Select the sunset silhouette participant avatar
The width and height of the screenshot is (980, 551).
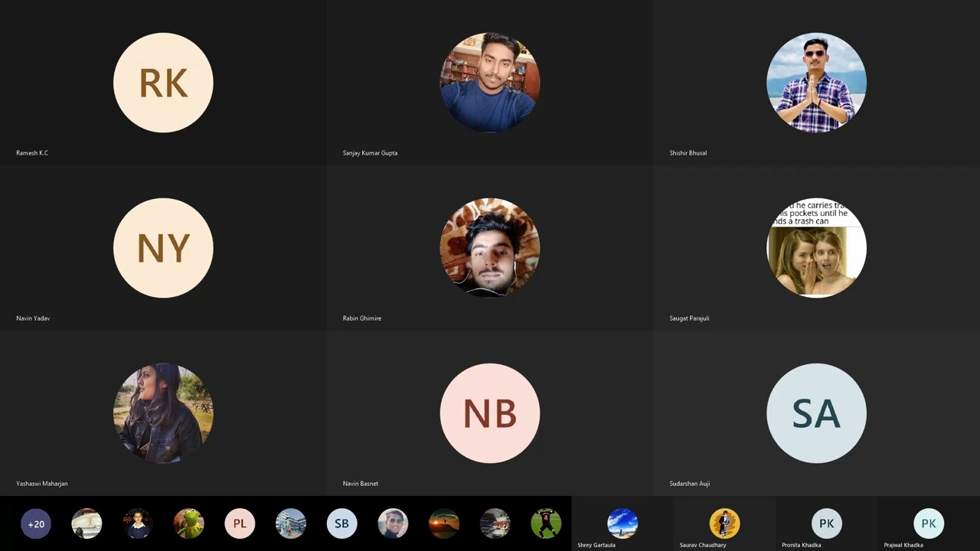click(444, 524)
